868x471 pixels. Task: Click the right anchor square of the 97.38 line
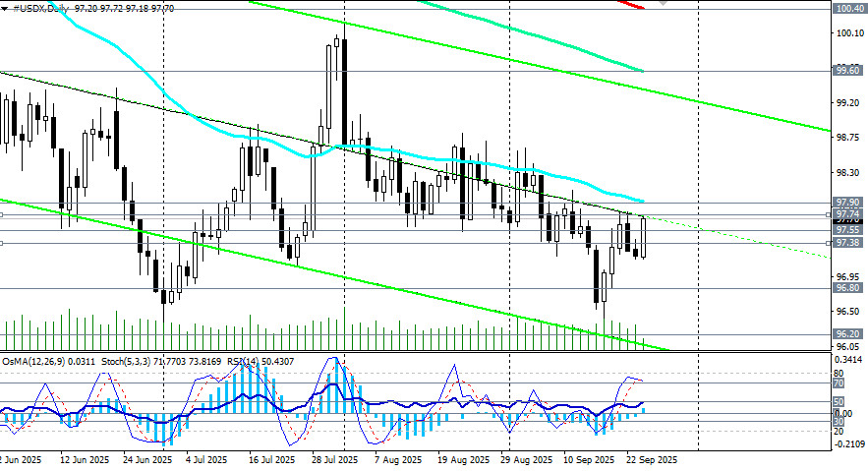[829, 243]
